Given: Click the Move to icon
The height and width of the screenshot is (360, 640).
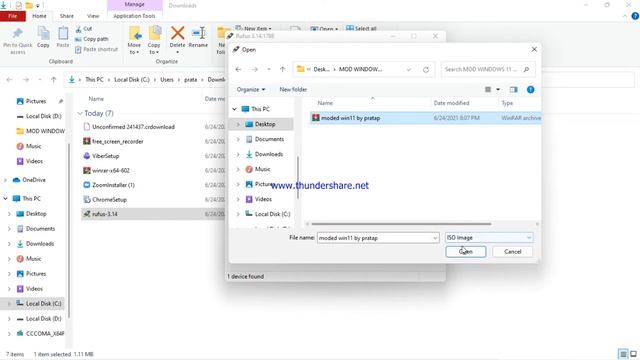Looking at the screenshot, I should (134, 33).
